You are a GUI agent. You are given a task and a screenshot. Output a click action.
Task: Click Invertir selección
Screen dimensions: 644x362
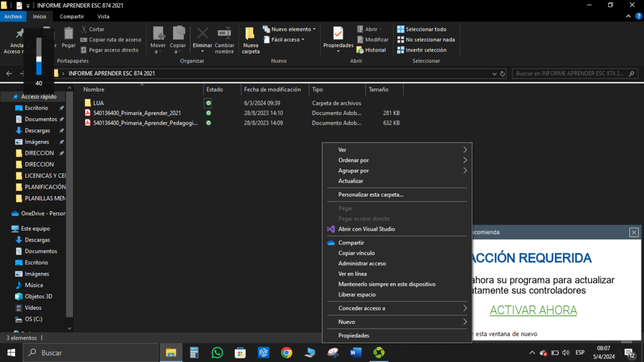[x=422, y=50]
